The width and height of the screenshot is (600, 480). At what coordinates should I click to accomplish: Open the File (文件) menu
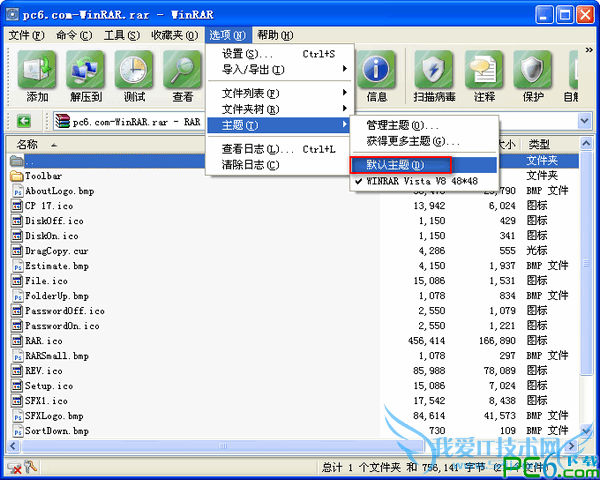tap(26, 35)
